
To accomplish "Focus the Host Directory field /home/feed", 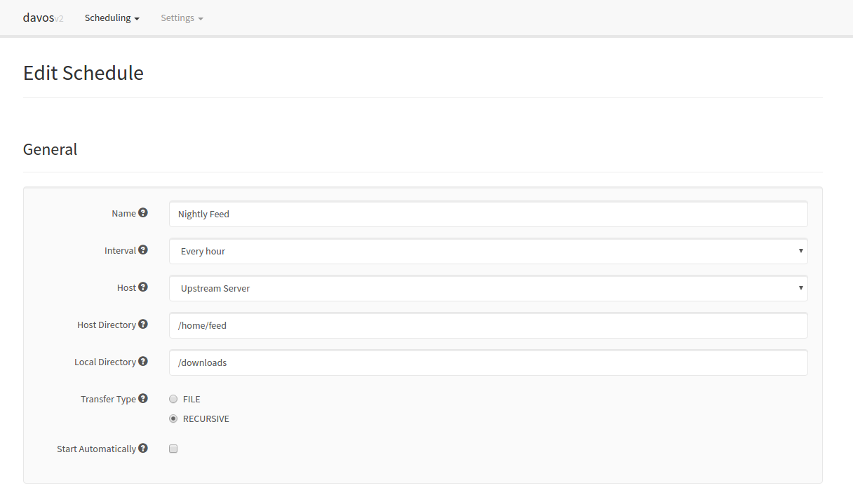I will click(488, 325).
